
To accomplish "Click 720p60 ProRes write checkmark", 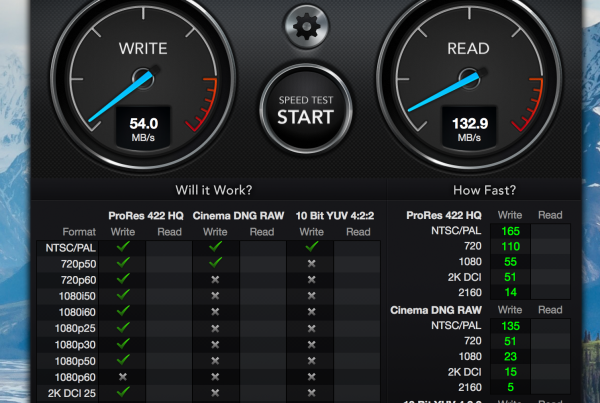I will click(x=123, y=279).
